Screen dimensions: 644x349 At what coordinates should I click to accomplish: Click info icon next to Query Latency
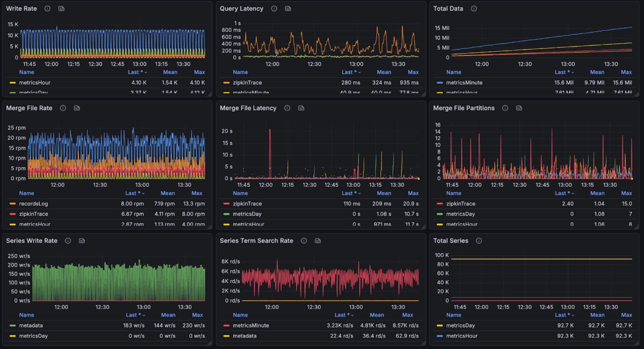click(x=274, y=9)
